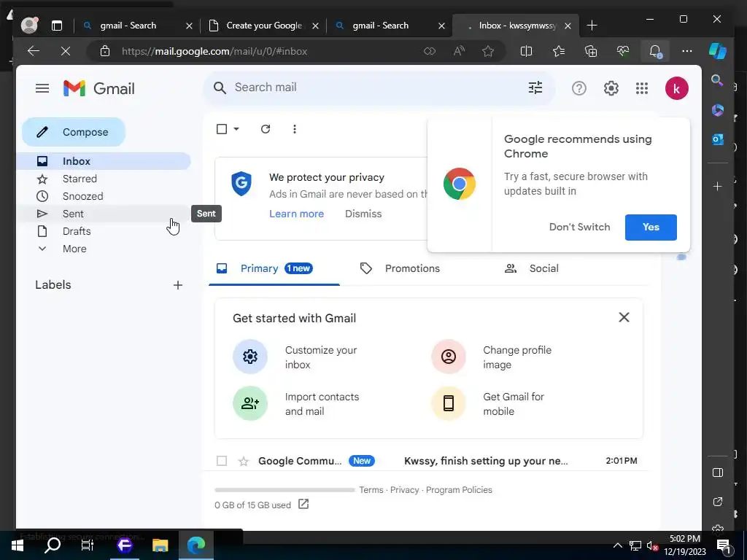747x560 pixels.
Task: Open storage management external link icon
Action: click(x=303, y=505)
